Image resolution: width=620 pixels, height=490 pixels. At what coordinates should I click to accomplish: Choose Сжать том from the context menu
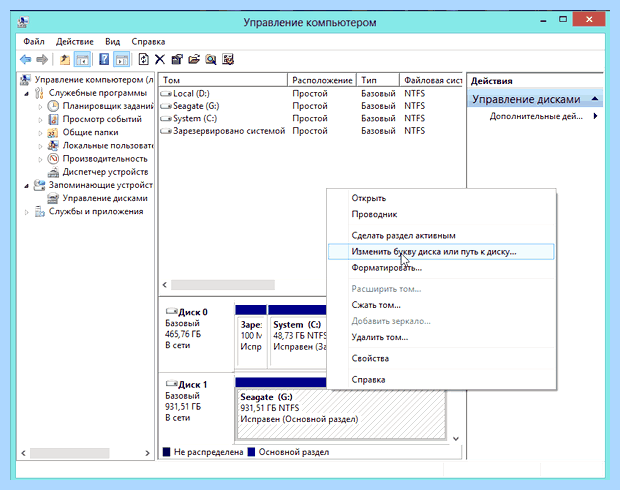(441, 305)
